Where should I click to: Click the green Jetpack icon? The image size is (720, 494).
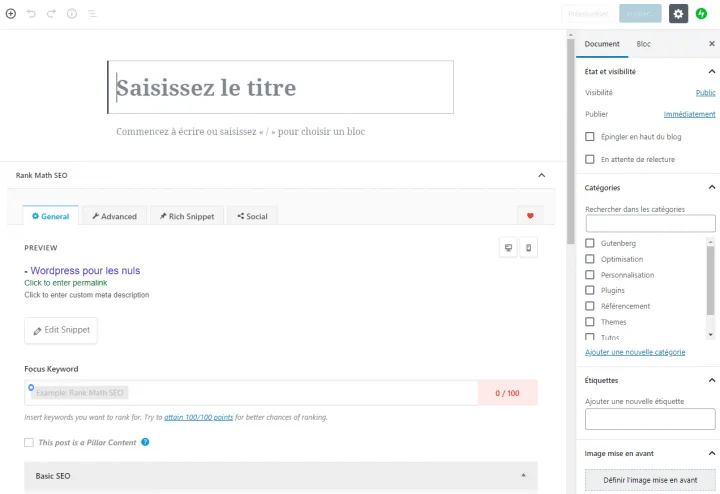702,14
